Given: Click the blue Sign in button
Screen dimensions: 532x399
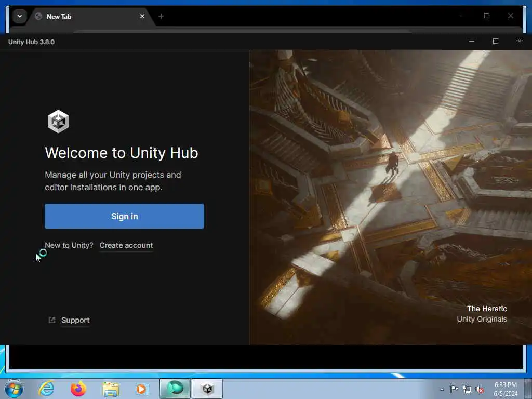Looking at the screenshot, I should (124, 216).
